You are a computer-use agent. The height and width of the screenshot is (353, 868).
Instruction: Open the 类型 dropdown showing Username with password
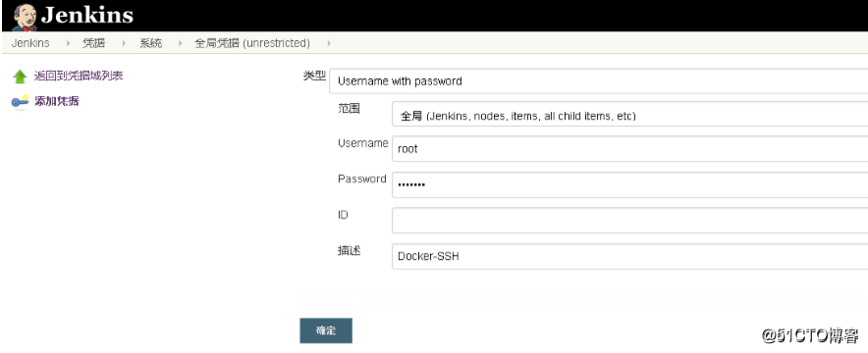tap(598, 81)
